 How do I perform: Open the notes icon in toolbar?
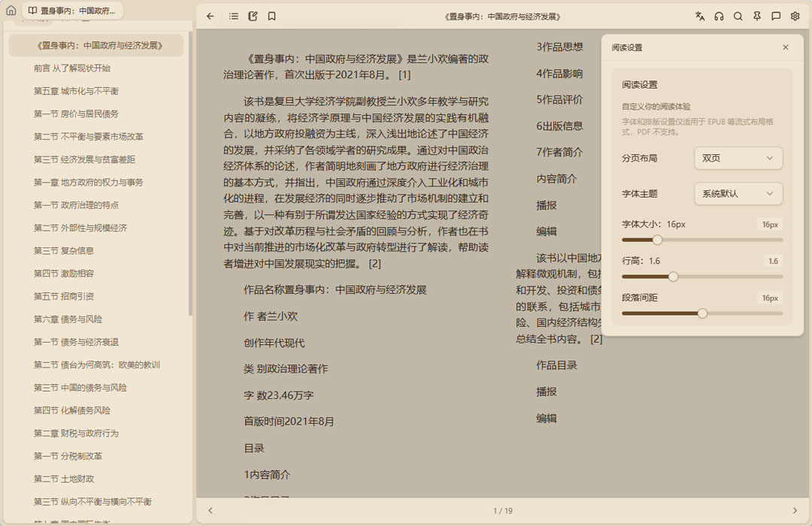point(253,16)
